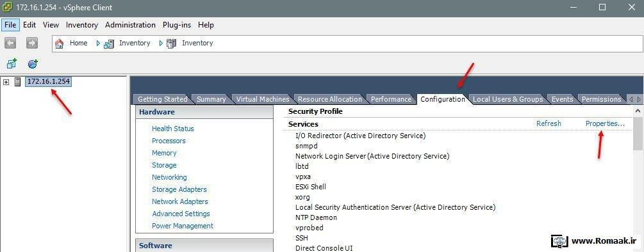Switch to the Events tab
The width and height of the screenshot is (644, 252).
[x=562, y=99]
